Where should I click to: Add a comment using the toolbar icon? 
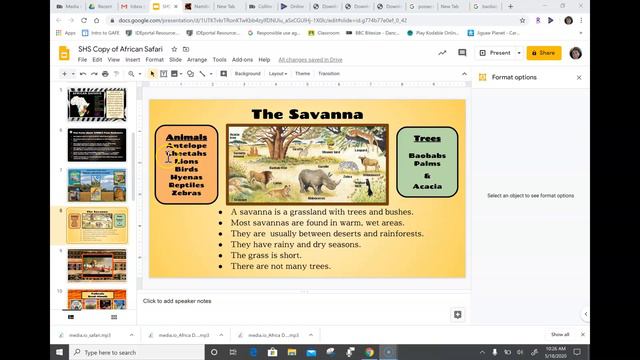(224, 74)
